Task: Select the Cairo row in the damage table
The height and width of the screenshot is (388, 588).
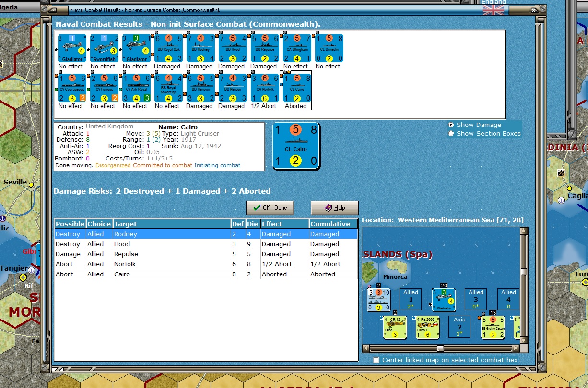Action: [206, 274]
